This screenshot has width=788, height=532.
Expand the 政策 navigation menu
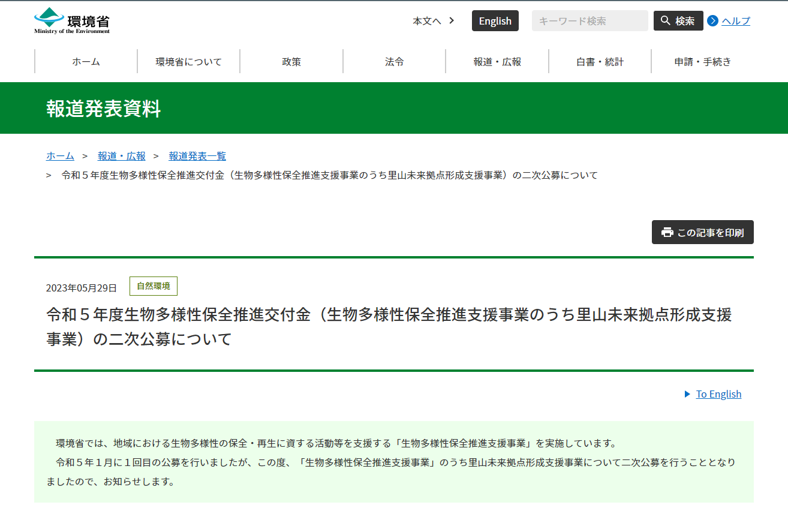291,62
